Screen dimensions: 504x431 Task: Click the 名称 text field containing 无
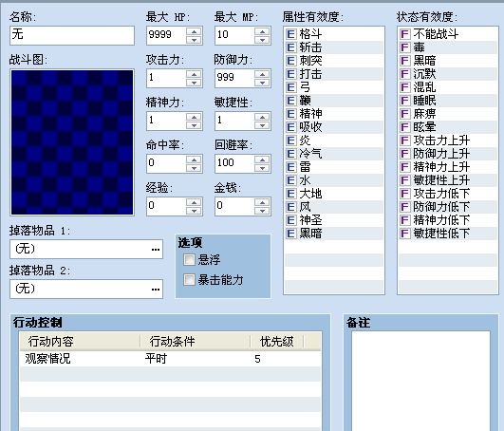72,35
